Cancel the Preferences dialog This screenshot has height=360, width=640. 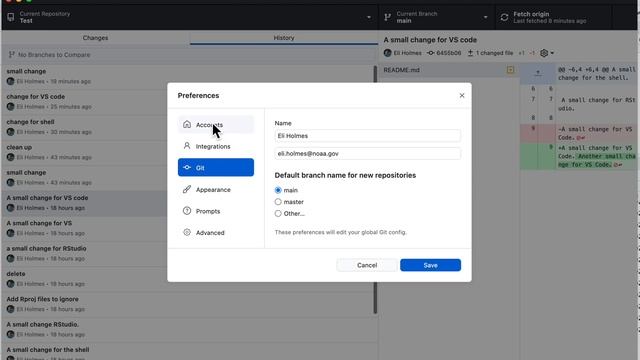click(367, 265)
